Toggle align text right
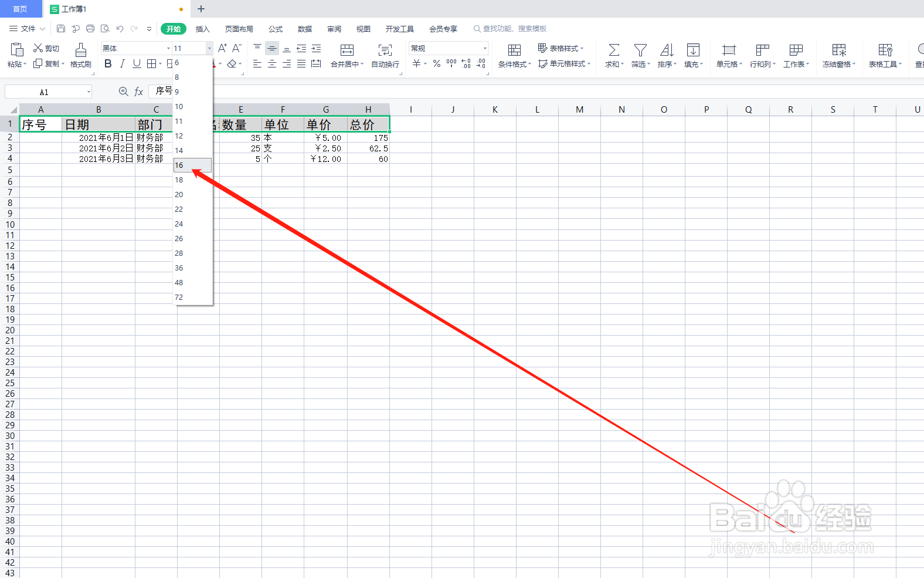924x578 pixels. pyautogui.click(x=287, y=63)
